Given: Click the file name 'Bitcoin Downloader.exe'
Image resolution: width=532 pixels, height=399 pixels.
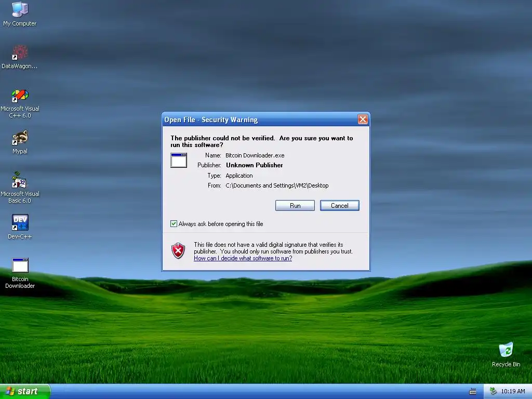Looking at the screenshot, I should [255, 155].
